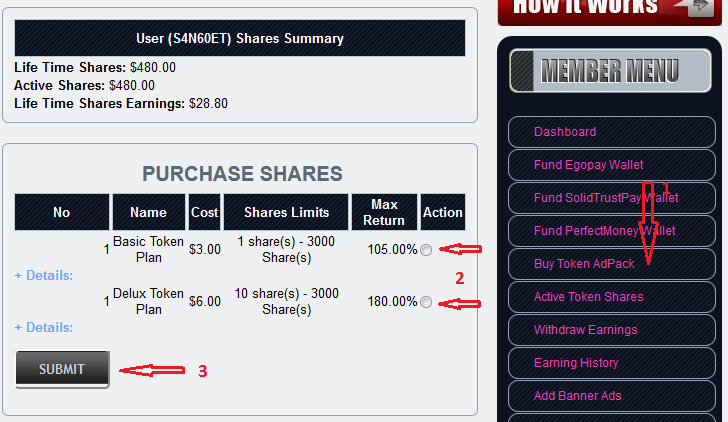Open Earning History menu item
This screenshot has height=422, width=728.
coord(576,363)
